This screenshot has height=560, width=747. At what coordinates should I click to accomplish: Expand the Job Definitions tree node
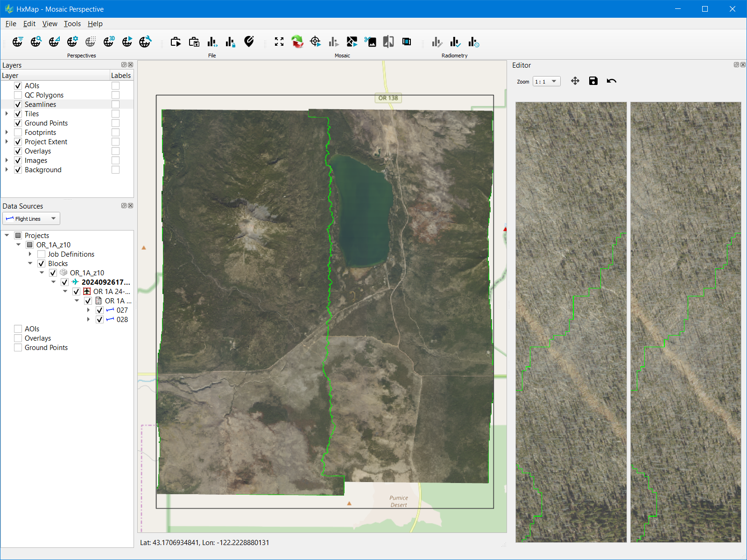pyautogui.click(x=30, y=254)
